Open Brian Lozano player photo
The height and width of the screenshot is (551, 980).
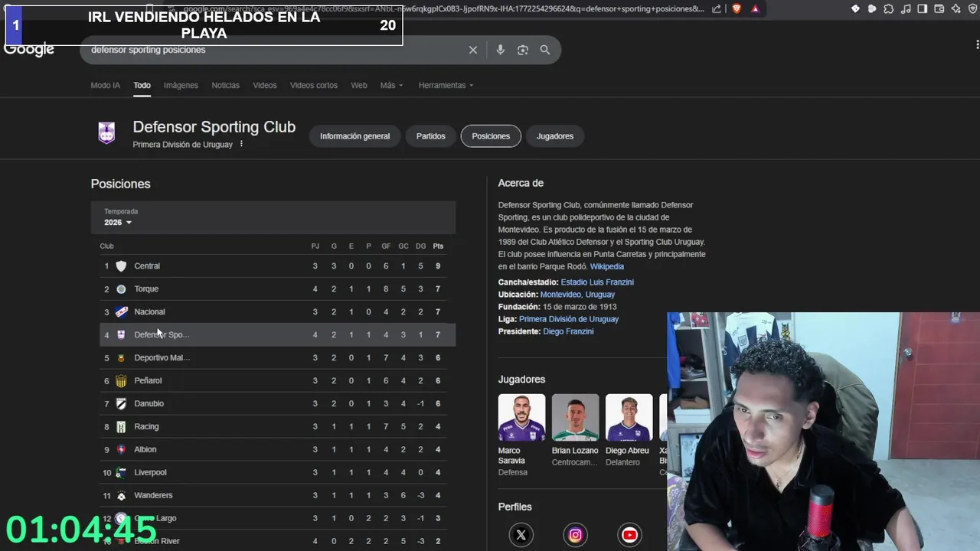pyautogui.click(x=576, y=418)
